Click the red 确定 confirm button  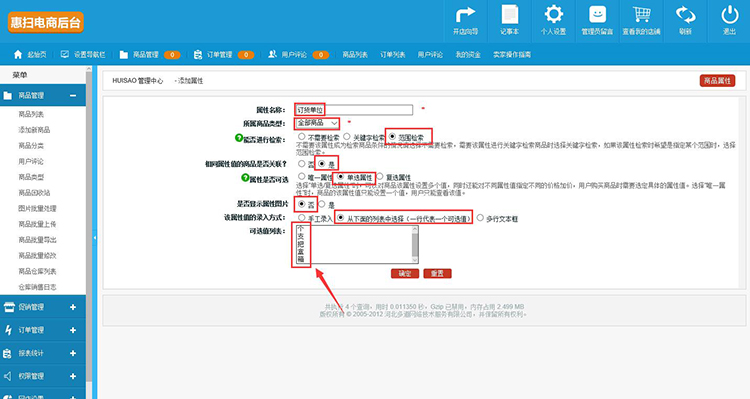click(x=405, y=273)
